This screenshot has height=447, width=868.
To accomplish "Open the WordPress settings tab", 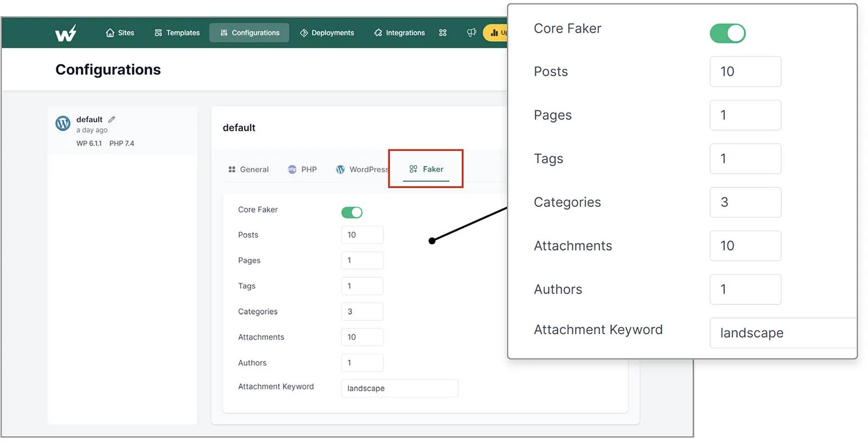I will click(362, 170).
